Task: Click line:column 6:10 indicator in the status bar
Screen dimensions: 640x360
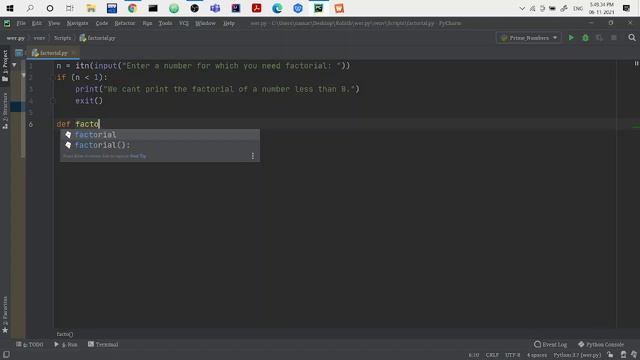Action: point(474,355)
